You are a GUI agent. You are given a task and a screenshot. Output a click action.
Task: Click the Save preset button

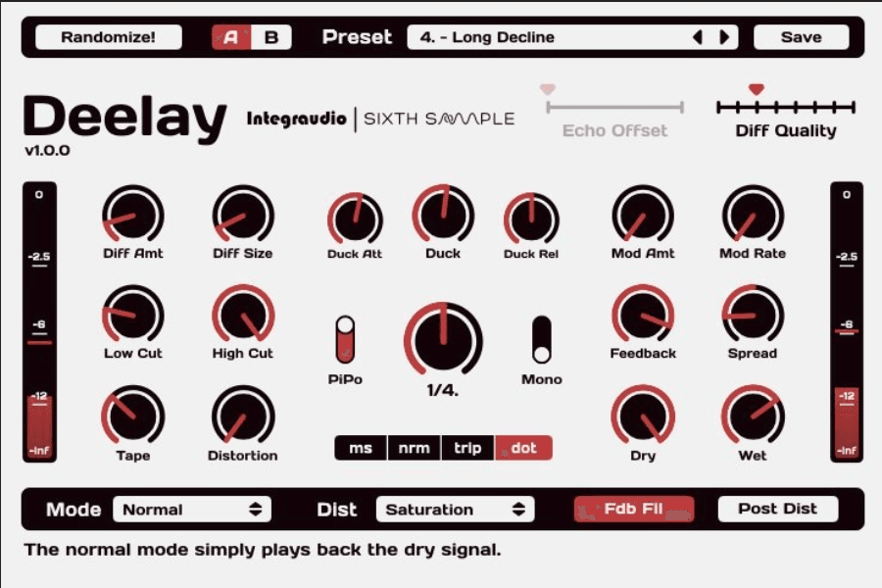[x=801, y=37]
